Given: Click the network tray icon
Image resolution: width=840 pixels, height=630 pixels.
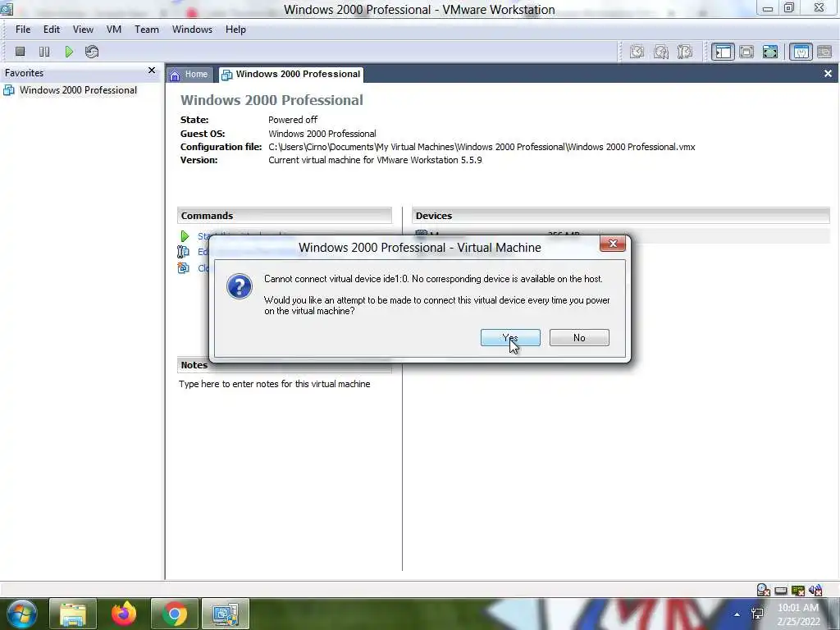Looking at the screenshot, I should [757, 614].
